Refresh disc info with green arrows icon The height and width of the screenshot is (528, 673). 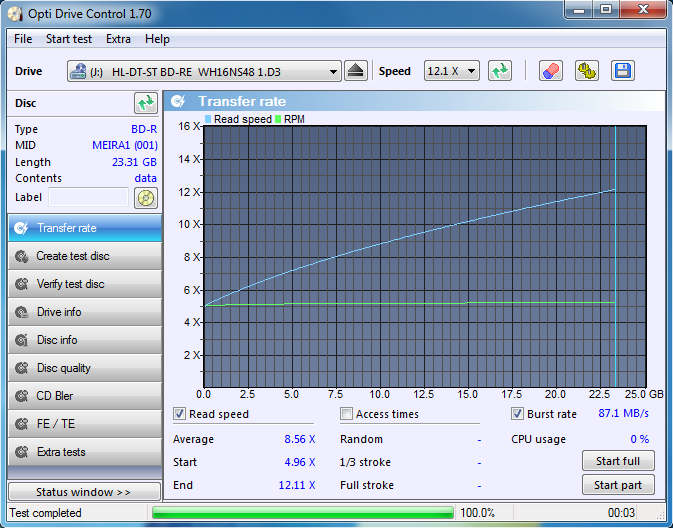tap(146, 103)
